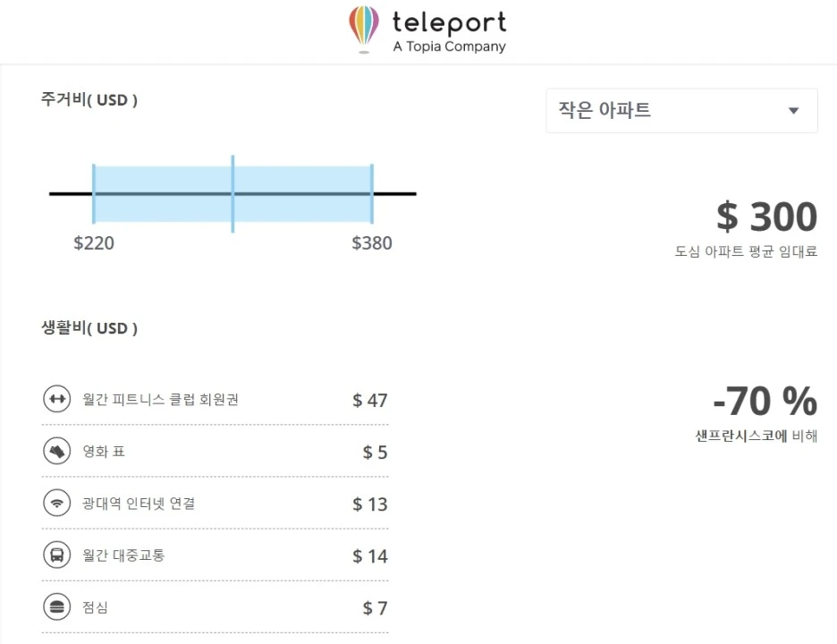This screenshot has width=837, height=644.
Task: Click the middle median marker on rent range
Action: coord(232,193)
